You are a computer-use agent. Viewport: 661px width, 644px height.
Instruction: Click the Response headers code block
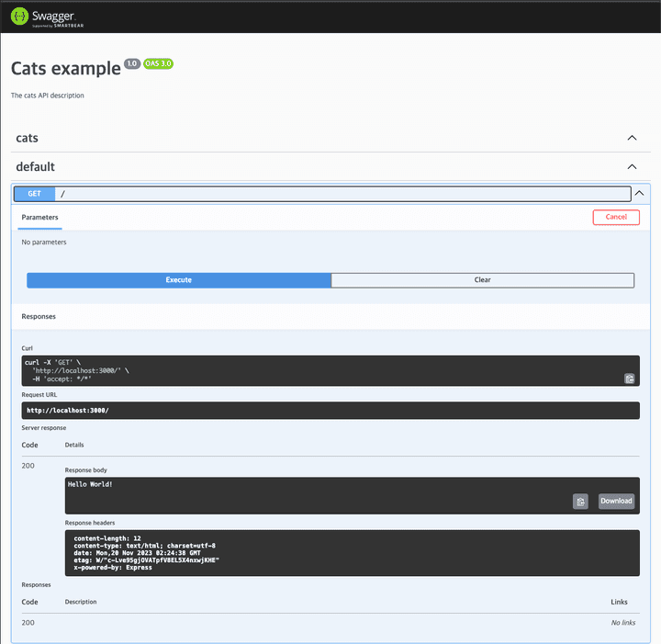(352, 551)
